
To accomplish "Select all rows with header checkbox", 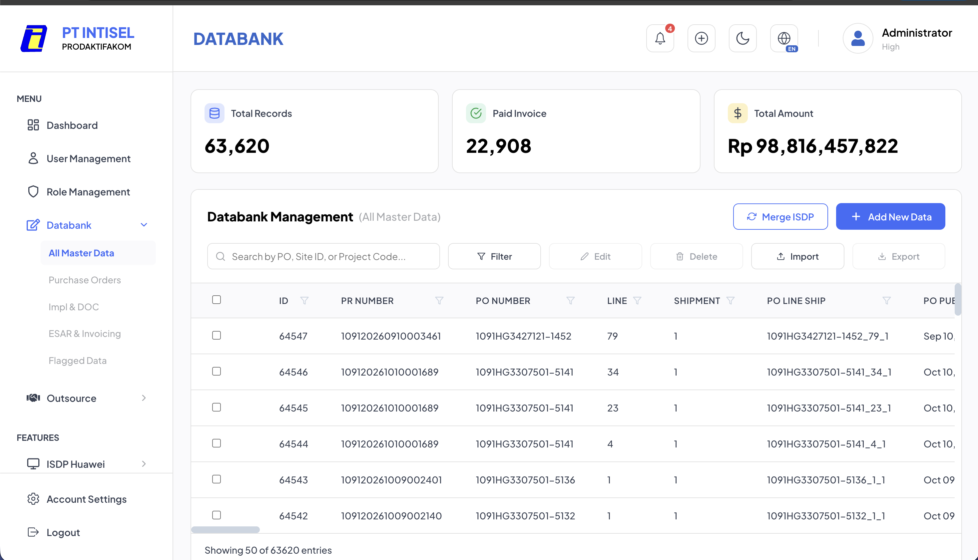I will (x=217, y=300).
